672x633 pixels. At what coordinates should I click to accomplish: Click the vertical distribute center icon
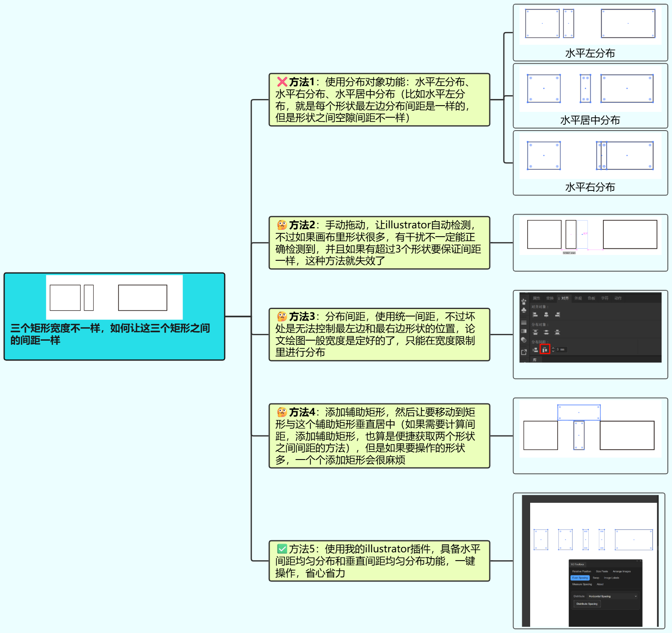(546, 332)
